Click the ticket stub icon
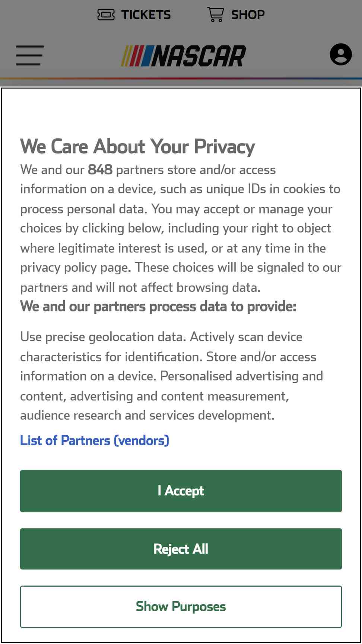Screen dimensions: 362x644 coord(106,15)
